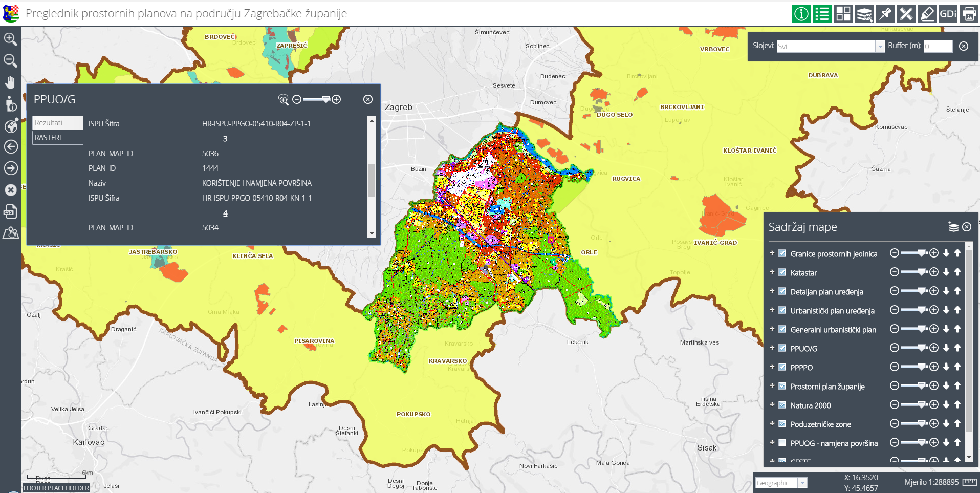Switch to the RASTERI tab
980x493 pixels.
click(x=58, y=138)
